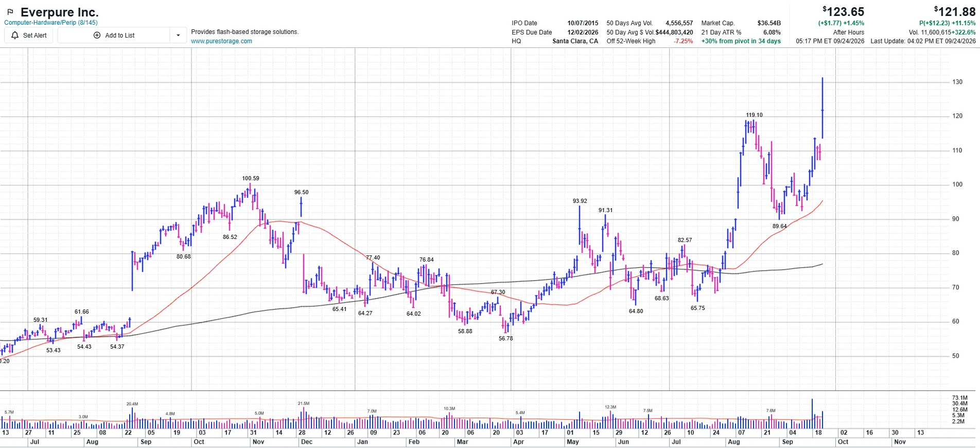Viewport: 980px width, 448px height.
Task: Click the 68.63 low label on the chart
Action: tap(662, 299)
